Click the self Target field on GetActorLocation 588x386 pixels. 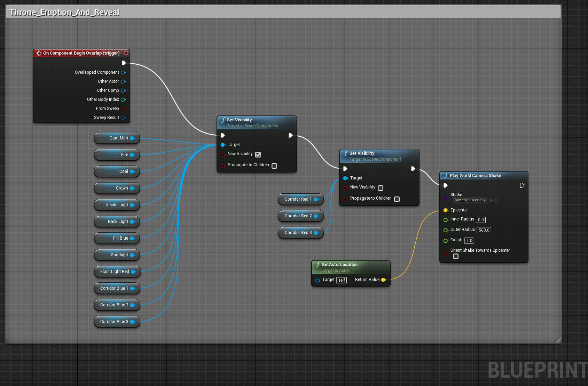(341, 280)
